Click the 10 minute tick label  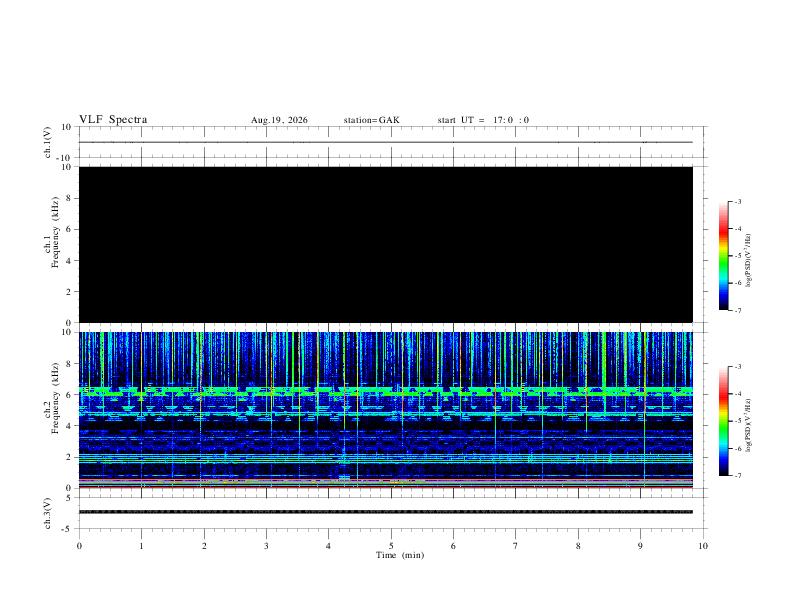(x=703, y=546)
